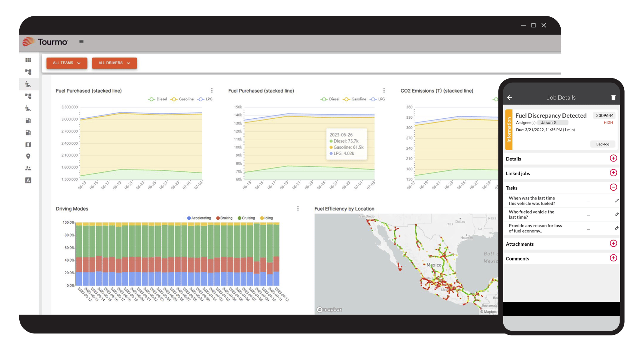Click the hamburger menu next to Tourmo logo
This screenshot has height=356, width=644.
(81, 41)
